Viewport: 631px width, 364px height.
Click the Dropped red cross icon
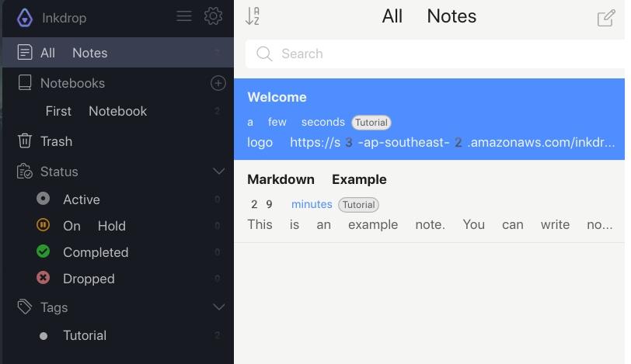coord(43,278)
